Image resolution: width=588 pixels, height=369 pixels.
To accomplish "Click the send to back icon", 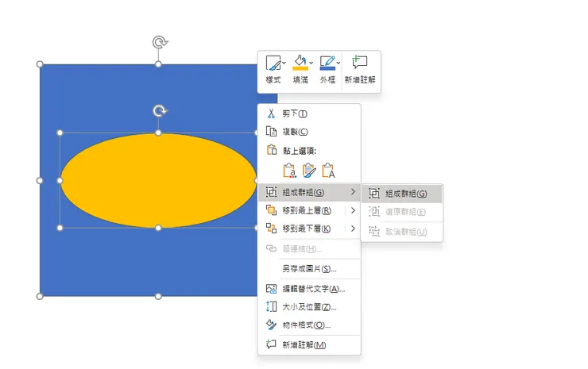I will [x=271, y=228].
